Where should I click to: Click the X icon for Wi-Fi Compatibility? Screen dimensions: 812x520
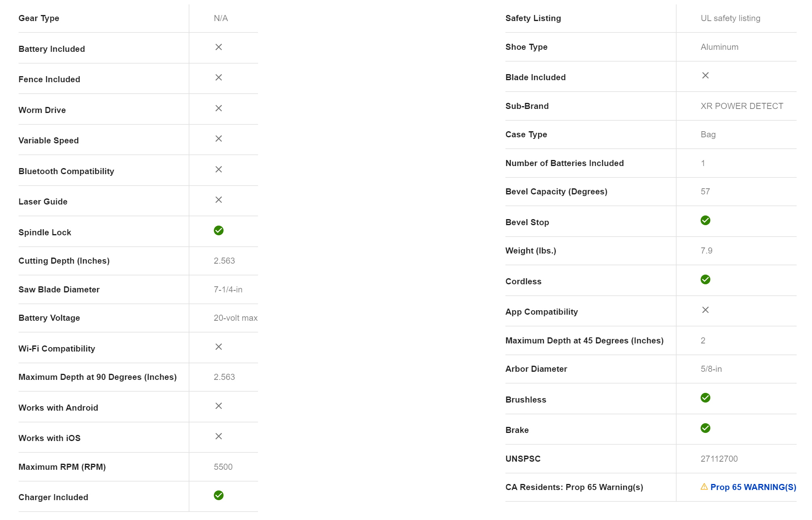219,347
